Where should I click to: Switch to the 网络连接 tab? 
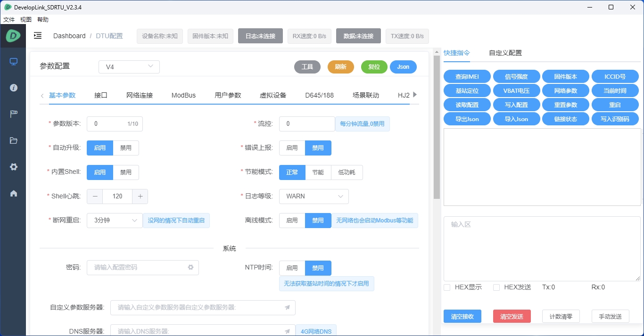(140, 95)
